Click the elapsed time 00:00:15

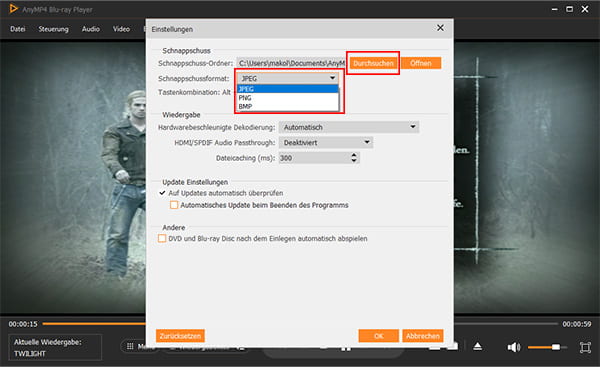(x=23, y=324)
